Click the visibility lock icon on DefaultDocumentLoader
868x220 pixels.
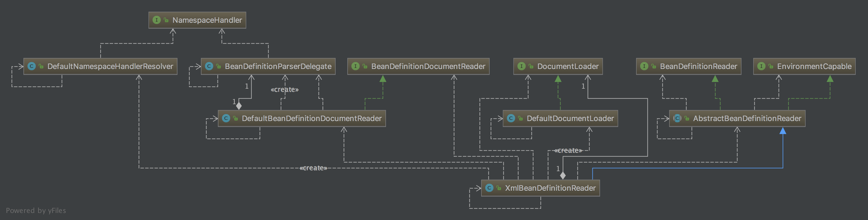click(520, 118)
